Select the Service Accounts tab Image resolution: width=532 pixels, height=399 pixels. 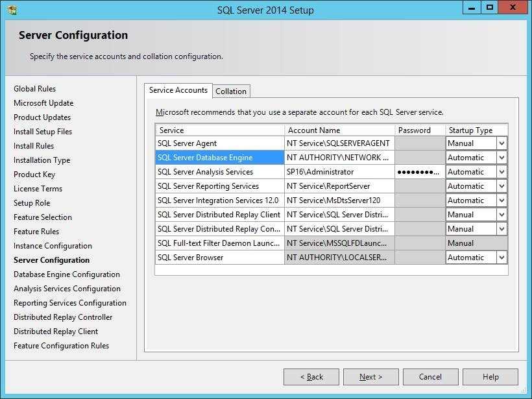tap(178, 90)
